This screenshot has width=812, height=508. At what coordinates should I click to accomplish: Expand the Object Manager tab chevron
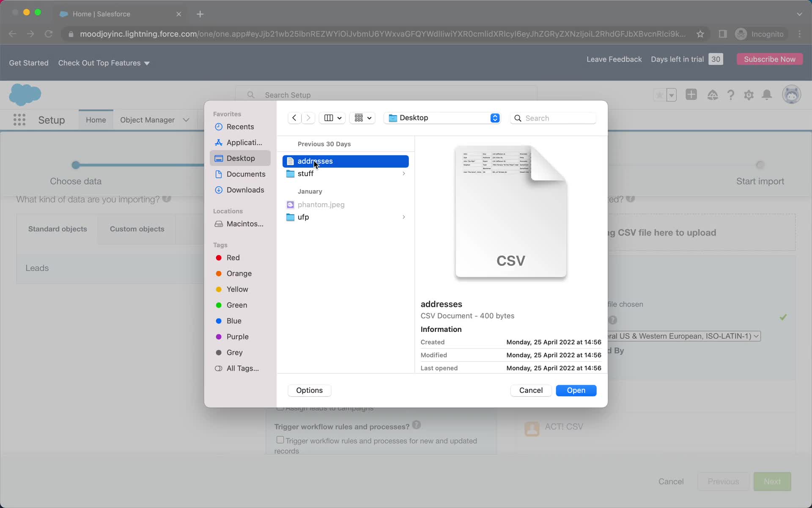(186, 120)
